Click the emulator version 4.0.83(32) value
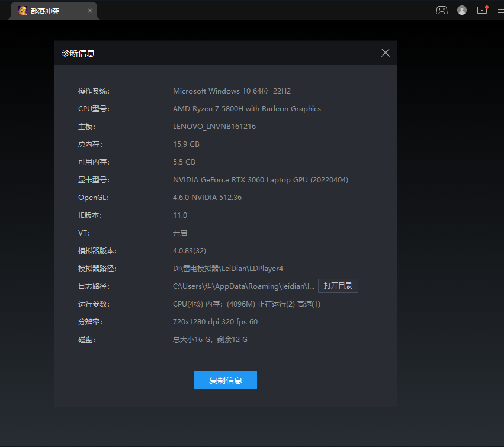 190,251
